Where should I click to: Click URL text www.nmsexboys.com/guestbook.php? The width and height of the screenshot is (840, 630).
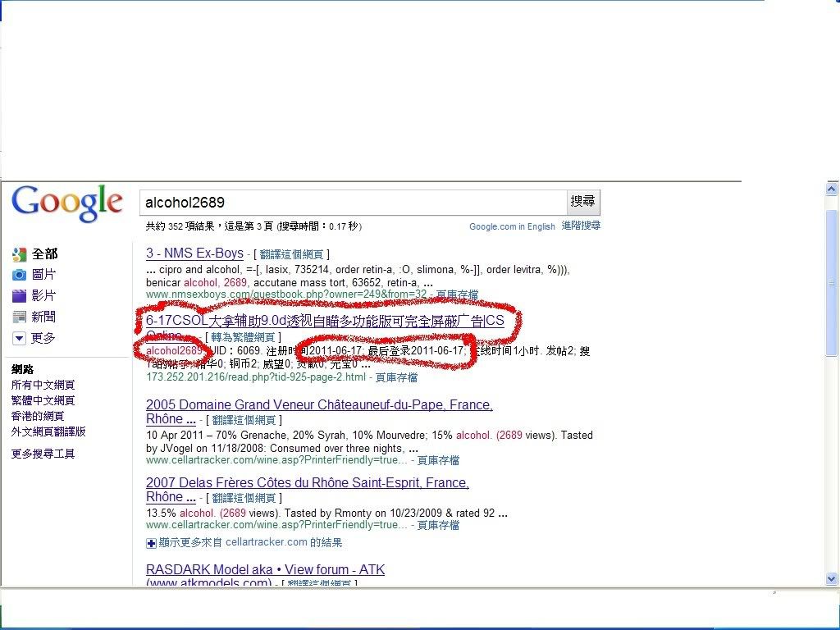click(286, 294)
